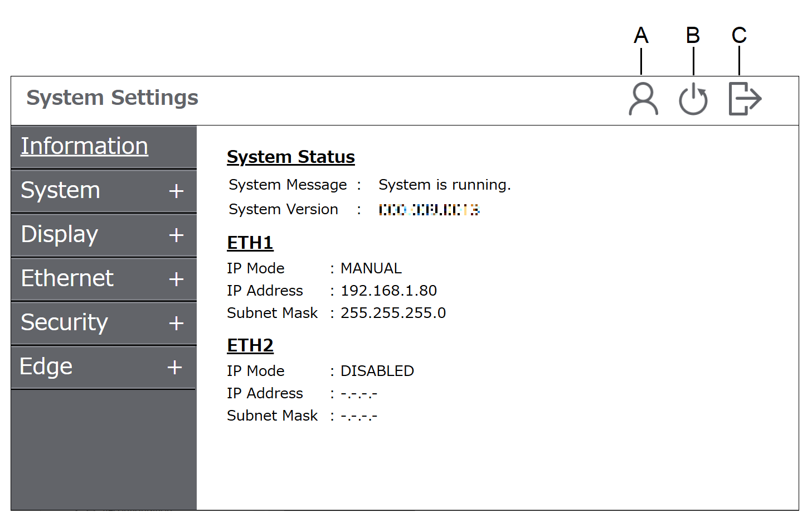812x521 pixels.
Task: Select the Security label in sidebar
Action: point(64,322)
